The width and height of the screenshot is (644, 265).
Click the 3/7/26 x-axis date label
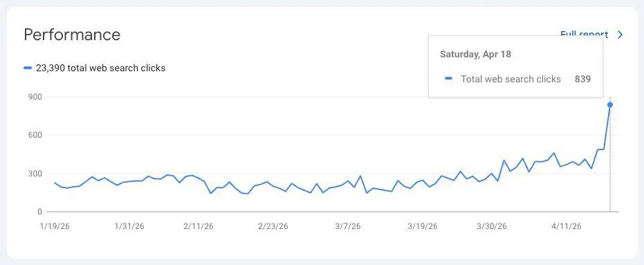[348, 226]
